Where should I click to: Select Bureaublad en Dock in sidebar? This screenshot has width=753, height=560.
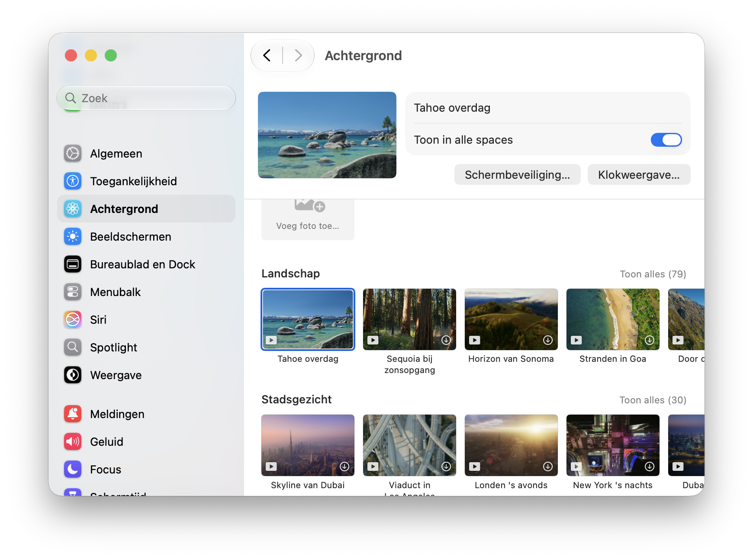(146, 264)
